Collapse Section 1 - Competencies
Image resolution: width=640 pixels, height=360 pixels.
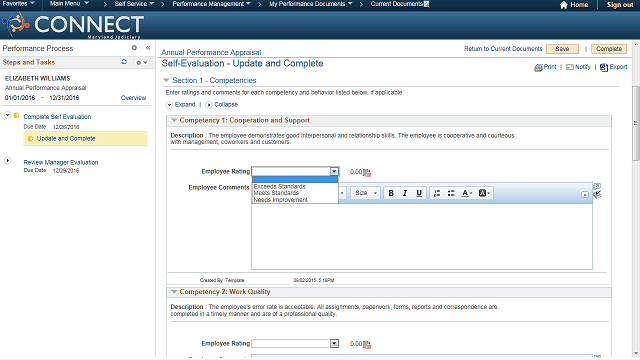click(166, 80)
